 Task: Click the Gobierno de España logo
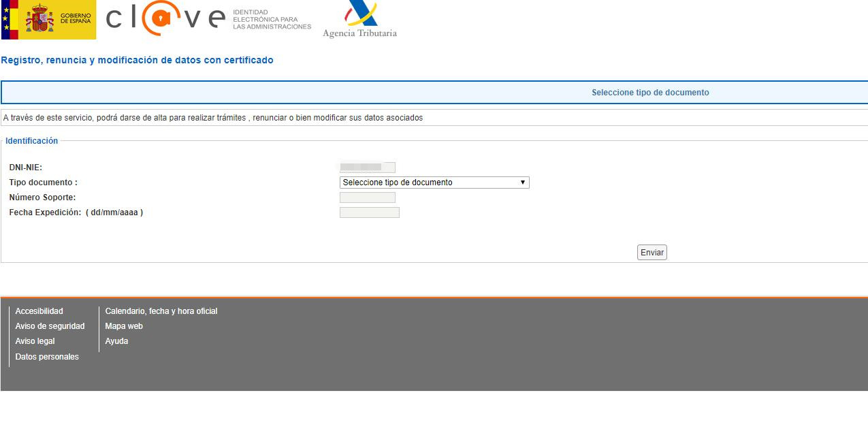tap(49, 20)
